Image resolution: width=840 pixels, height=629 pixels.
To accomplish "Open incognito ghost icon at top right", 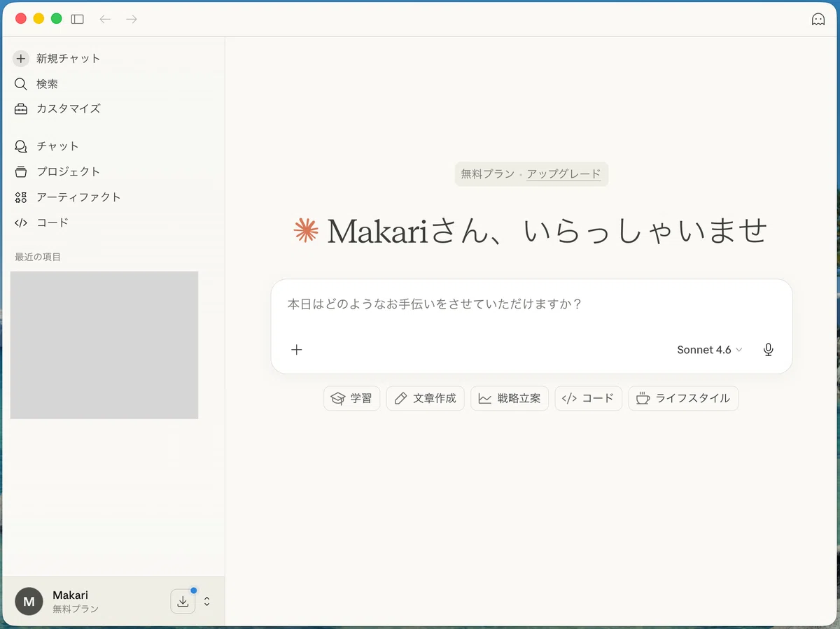I will [x=818, y=20].
